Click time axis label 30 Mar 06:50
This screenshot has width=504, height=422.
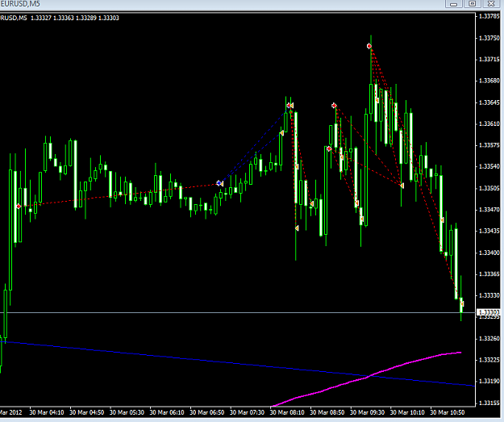tap(207, 412)
